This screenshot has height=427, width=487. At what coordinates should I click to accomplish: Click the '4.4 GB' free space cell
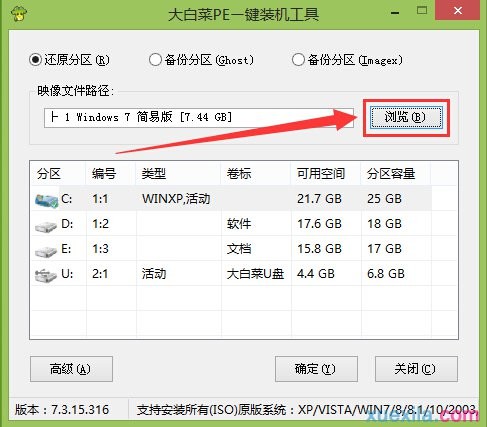click(316, 274)
